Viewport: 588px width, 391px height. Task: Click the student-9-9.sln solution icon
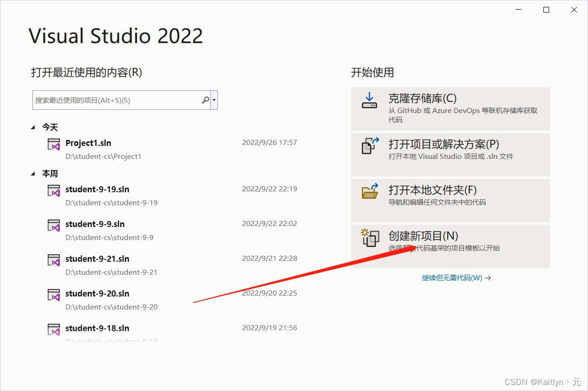pos(54,225)
